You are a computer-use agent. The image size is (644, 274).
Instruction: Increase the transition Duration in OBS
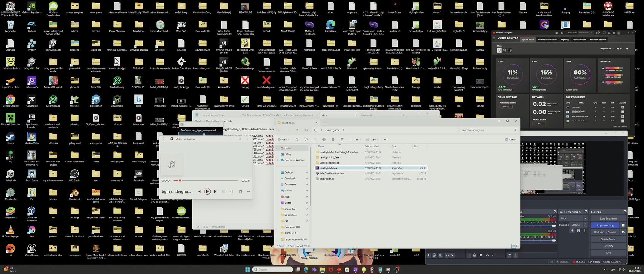click(x=585, y=224)
